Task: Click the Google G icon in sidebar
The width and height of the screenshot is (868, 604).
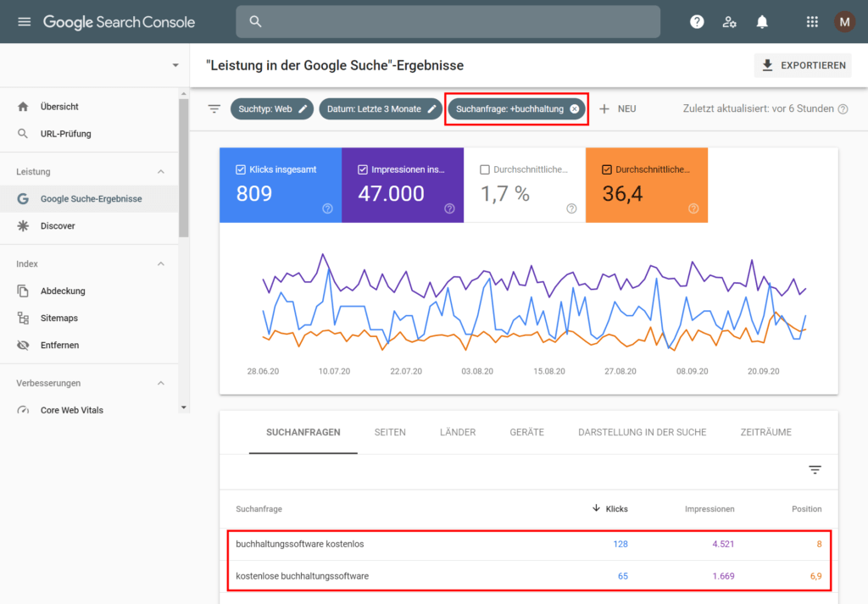Action: pos(23,198)
